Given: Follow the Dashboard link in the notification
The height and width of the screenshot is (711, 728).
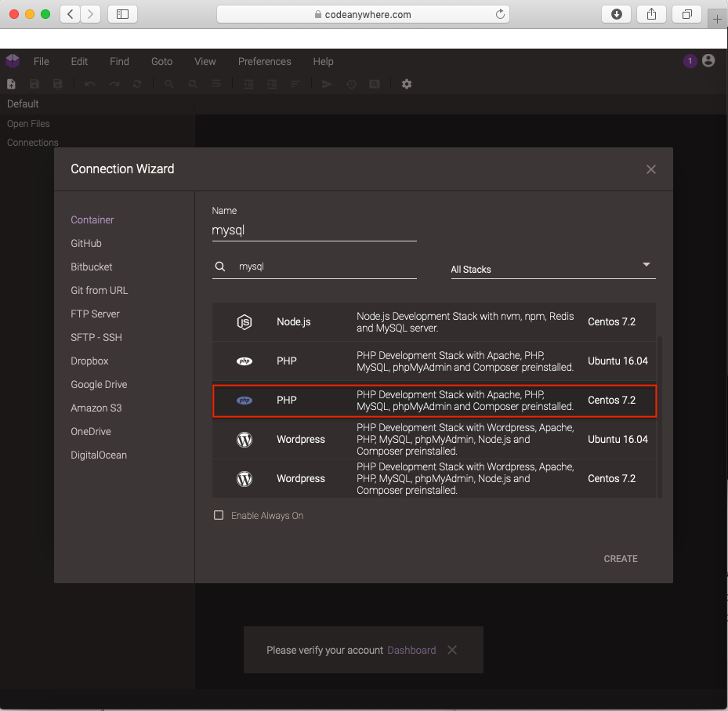Looking at the screenshot, I should tap(411, 650).
